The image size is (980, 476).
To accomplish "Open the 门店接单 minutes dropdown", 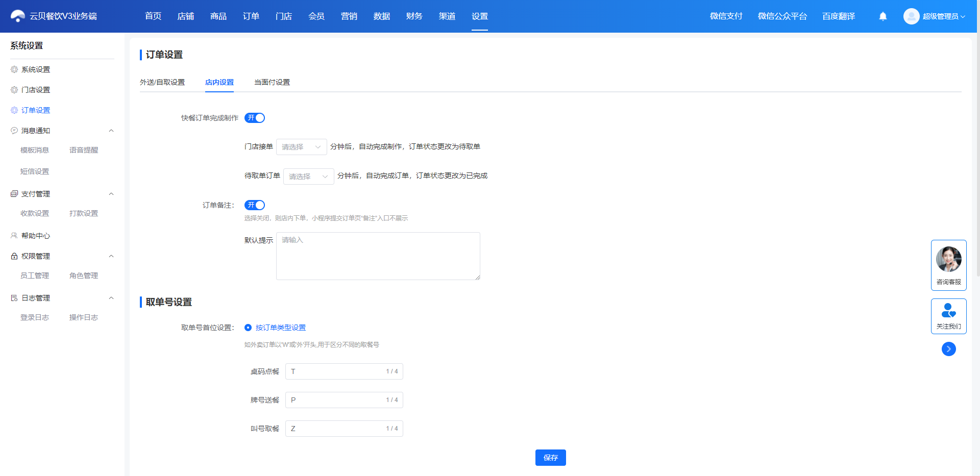I will point(302,147).
